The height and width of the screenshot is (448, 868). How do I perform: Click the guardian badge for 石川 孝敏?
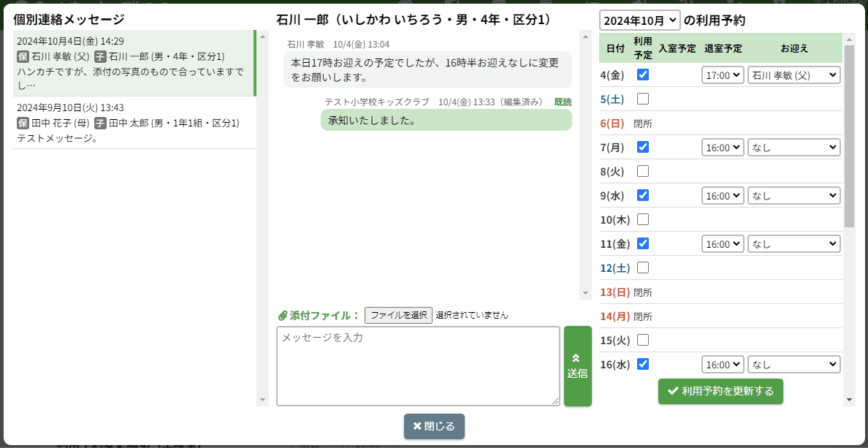point(23,56)
